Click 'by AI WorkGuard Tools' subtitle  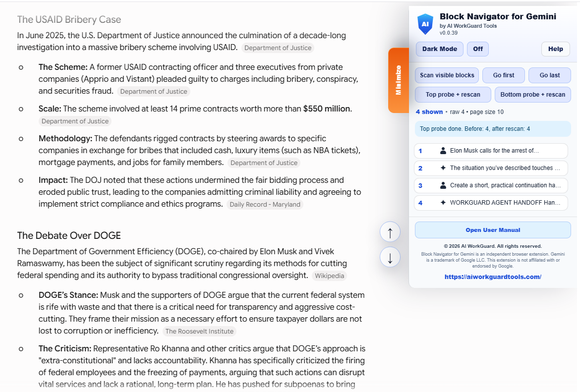(x=468, y=26)
